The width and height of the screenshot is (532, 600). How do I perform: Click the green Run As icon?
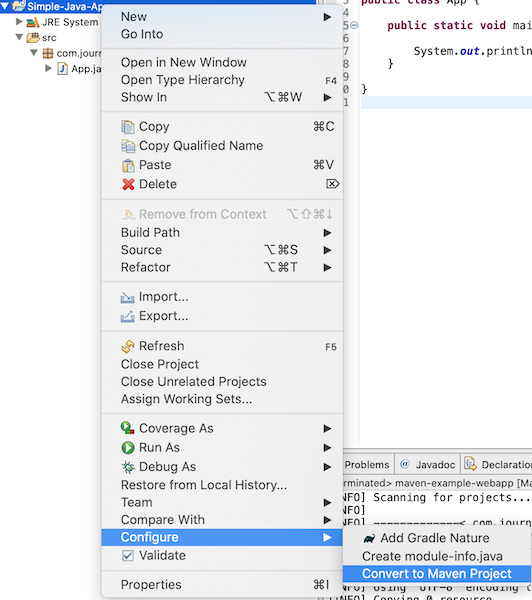tap(128, 447)
